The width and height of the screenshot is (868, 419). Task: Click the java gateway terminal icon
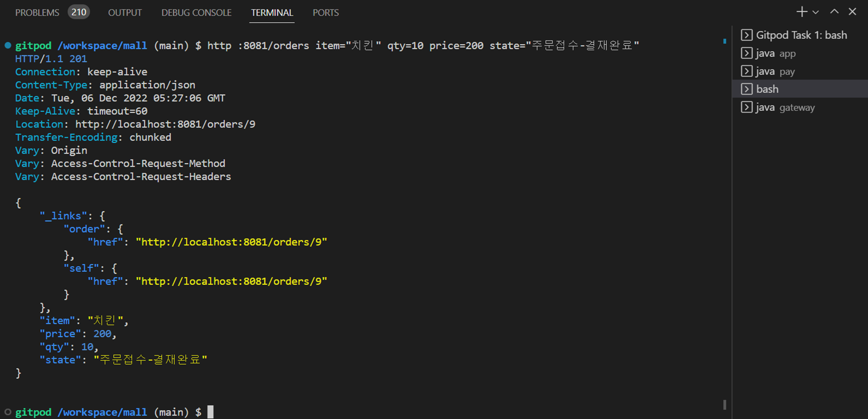746,107
